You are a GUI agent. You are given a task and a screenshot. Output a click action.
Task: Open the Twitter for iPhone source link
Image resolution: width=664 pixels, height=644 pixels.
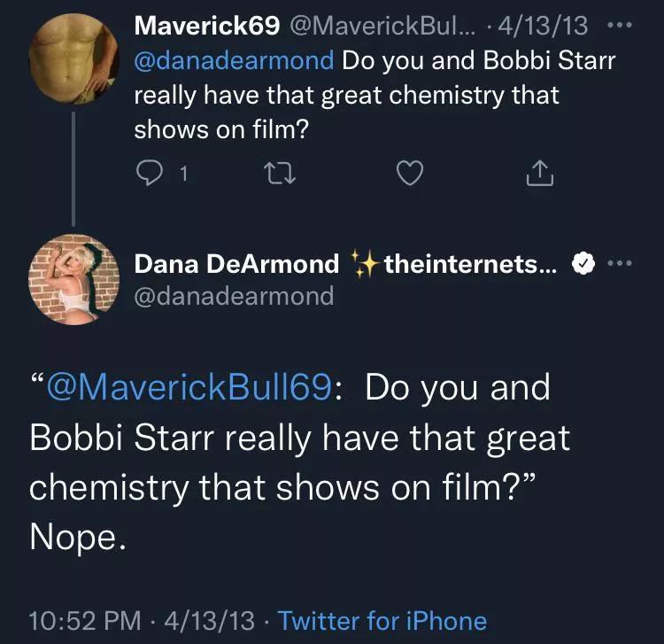click(x=382, y=620)
